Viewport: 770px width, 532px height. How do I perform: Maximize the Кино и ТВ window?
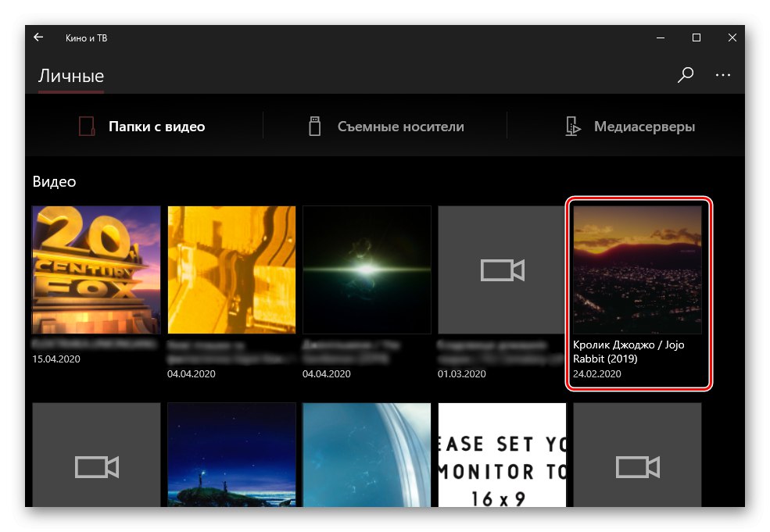(x=697, y=37)
